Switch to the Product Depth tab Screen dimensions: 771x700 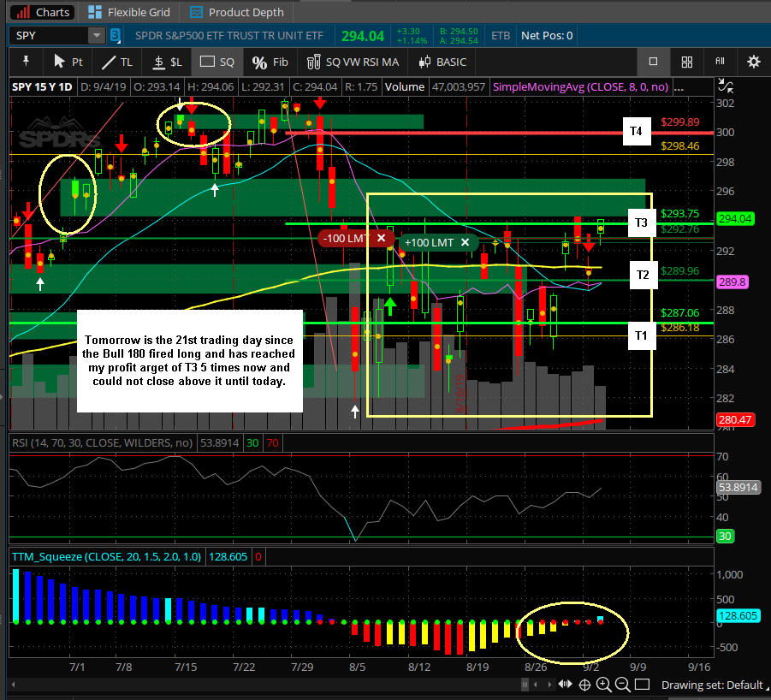pyautogui.click(x=237, y=12)
